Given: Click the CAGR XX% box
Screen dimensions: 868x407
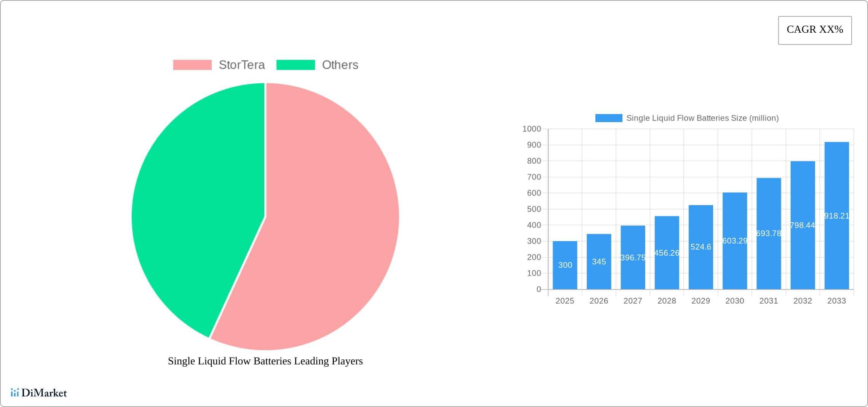Looking at the screenshot, I should [815, 30].
